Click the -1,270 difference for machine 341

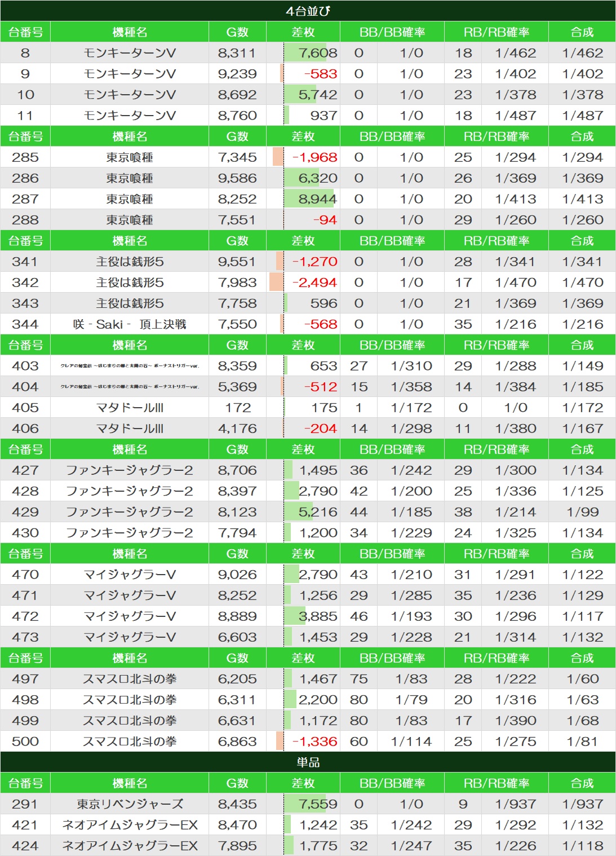(314, 262)
